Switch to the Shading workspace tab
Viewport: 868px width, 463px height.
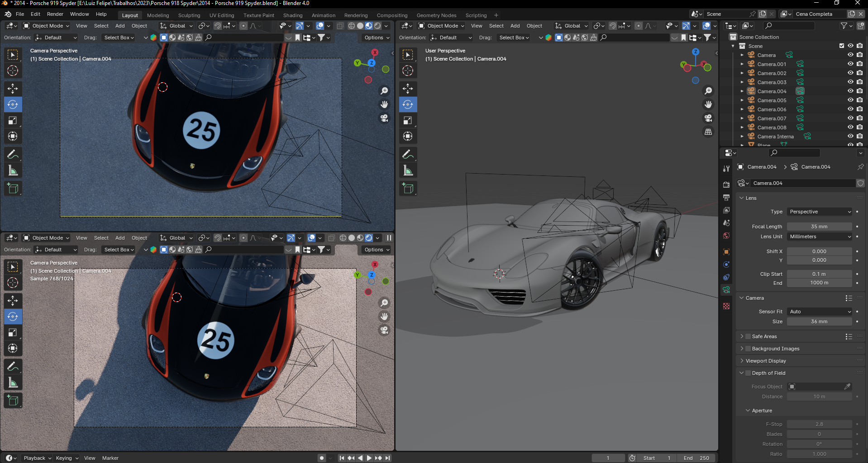tap(293, 15)
